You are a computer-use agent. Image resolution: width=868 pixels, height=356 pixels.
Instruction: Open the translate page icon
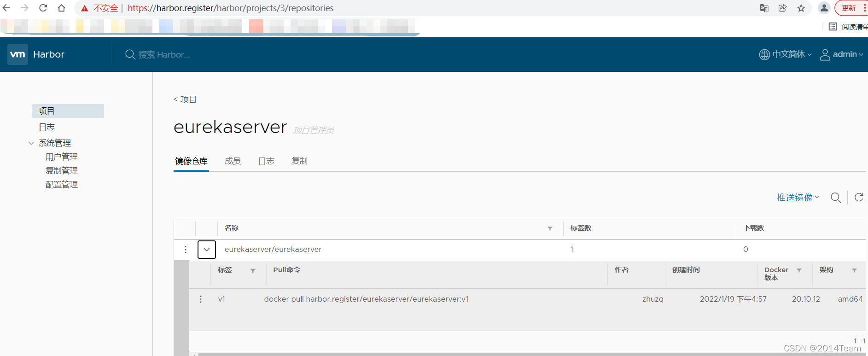pyautogui.click(x=764, y=8)
